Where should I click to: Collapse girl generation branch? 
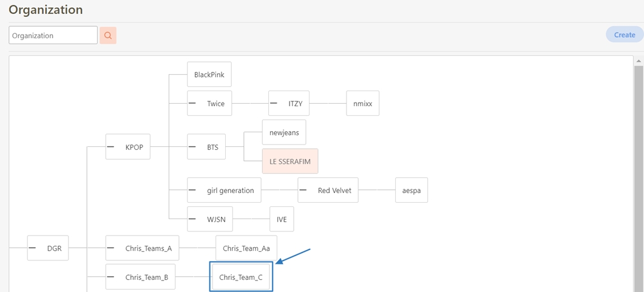pyautogui.click(x=192, y=190)
